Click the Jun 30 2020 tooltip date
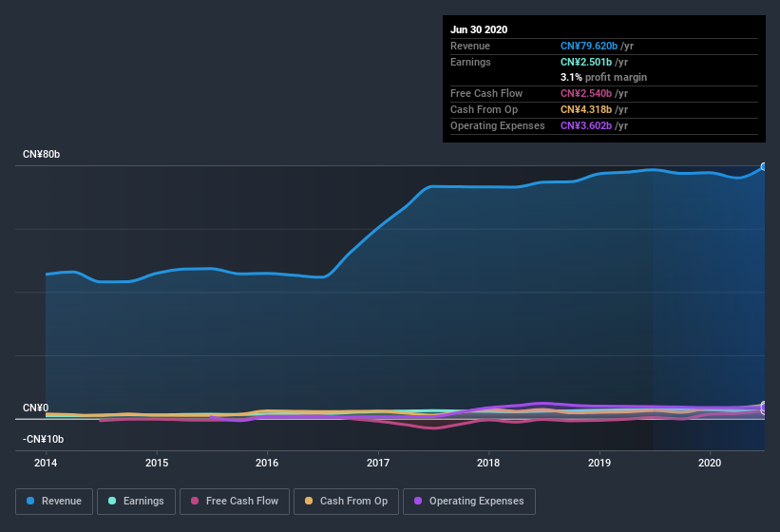Screen dimensions: 780x532 click(479, 29)
